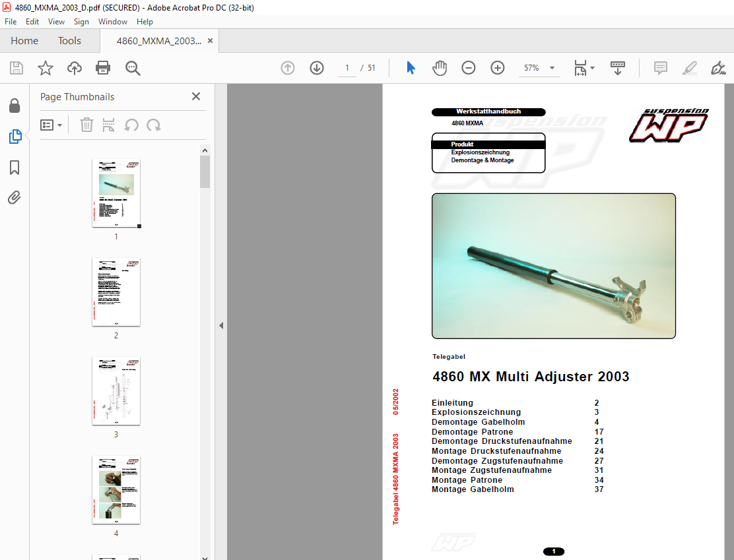Screen dimensions: 734x560
Task: Upload file to cloud storage
Action: point(75,69)
